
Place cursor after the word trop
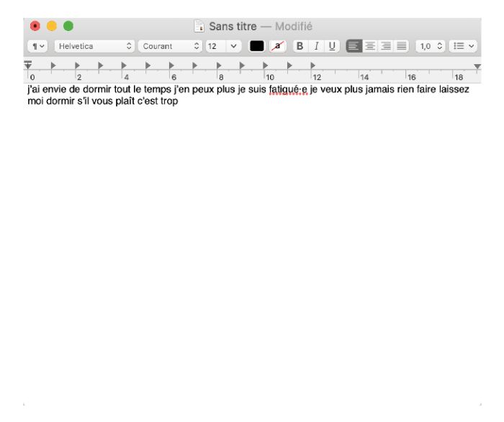point(179,101)
